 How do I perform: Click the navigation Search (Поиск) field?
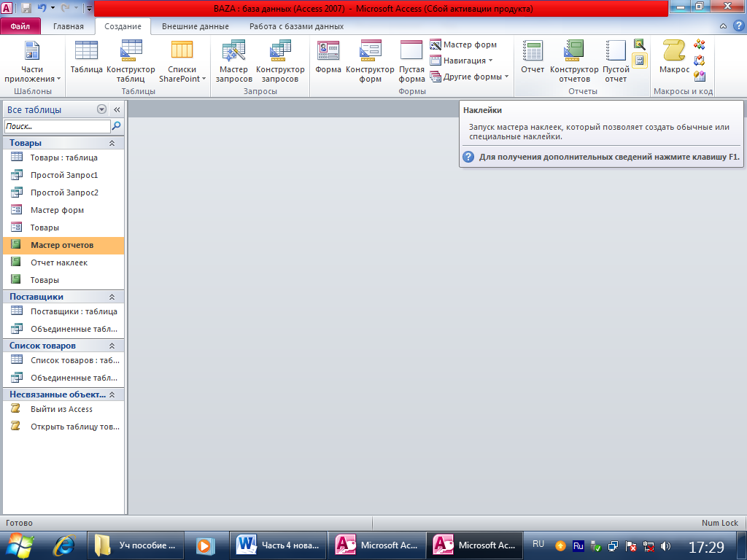[57, 126]
